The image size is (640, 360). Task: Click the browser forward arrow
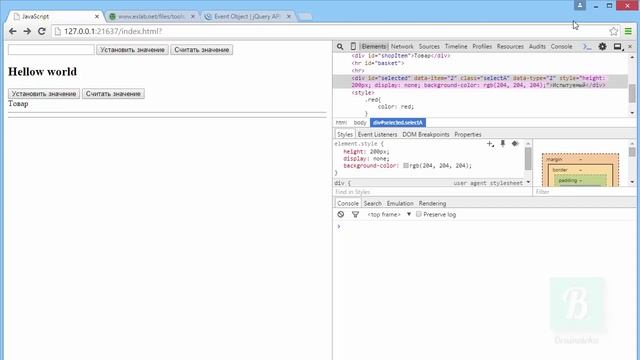pyautogui.click(x=27, y=31)
